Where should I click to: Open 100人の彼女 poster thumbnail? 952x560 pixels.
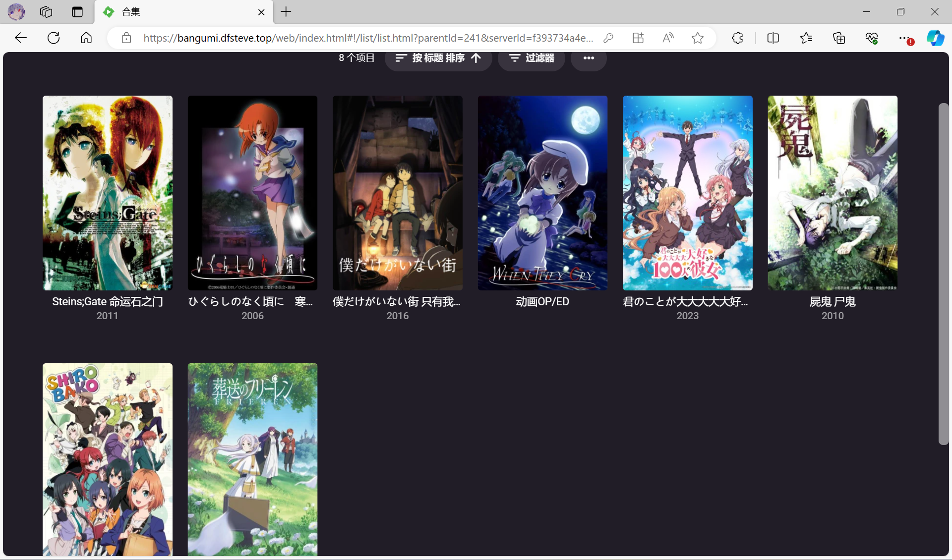[688, 193]
